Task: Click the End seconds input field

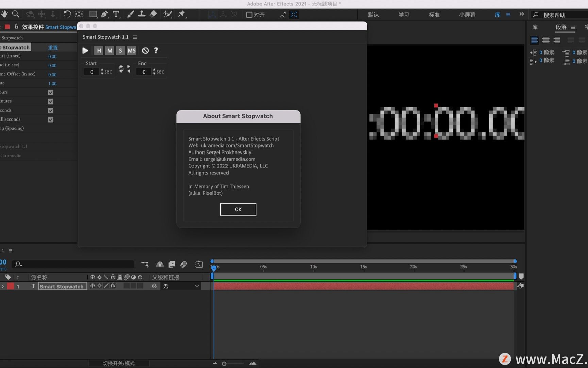Action: pos(144,72)
